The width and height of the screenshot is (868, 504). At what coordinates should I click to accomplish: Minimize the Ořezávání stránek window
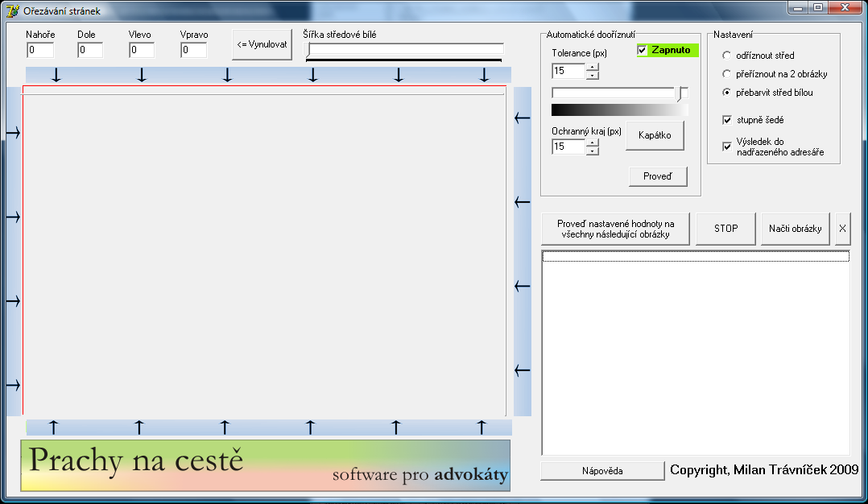(798, 8)
